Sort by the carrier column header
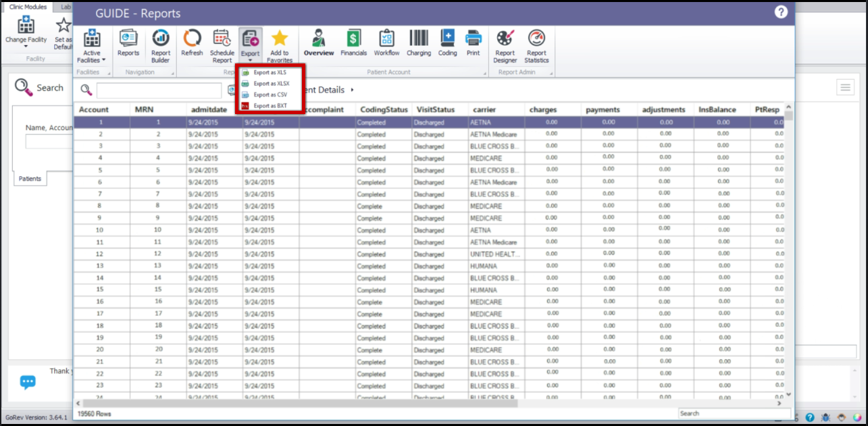Screen dimensions: 868x426 tap(496, 109)
